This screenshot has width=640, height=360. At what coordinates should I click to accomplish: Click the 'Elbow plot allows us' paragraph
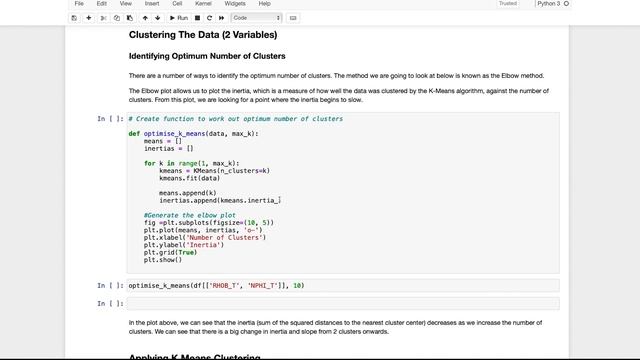[x=339, y=96]
